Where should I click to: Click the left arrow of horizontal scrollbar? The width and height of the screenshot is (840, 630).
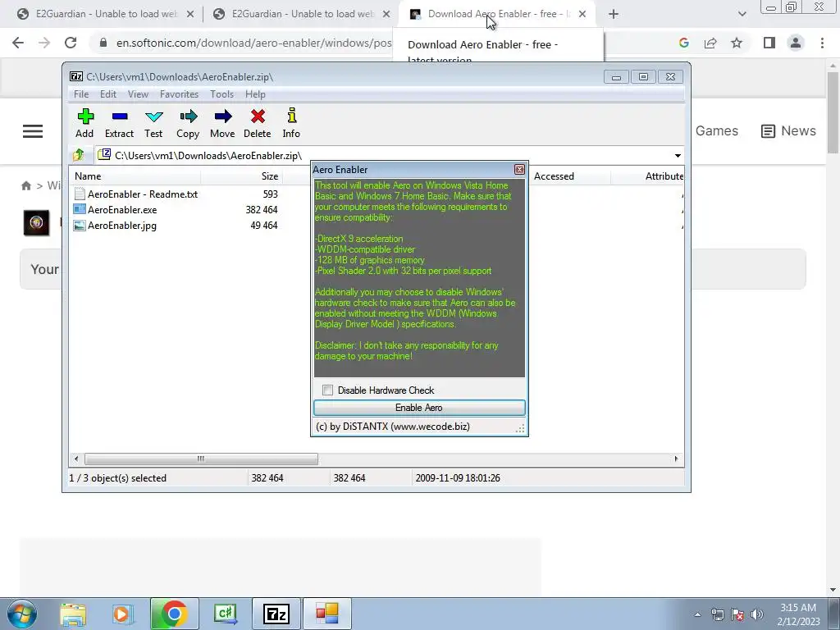click(76, 459)
